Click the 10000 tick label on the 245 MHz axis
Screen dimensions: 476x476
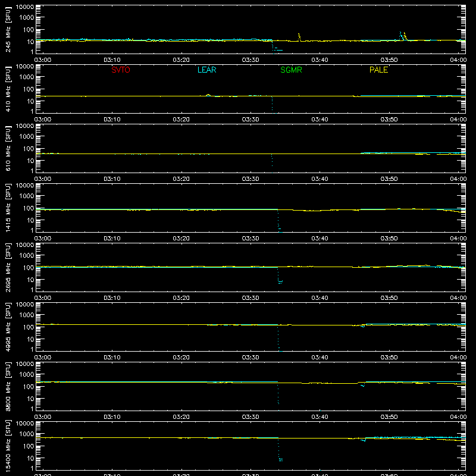point(25,7)
